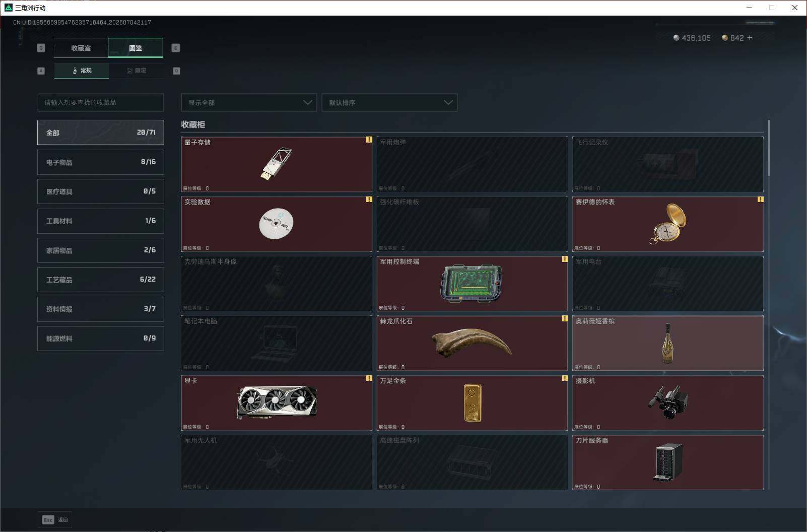Viewport: 807px width, 532px height.
Task: Select the 限定 sub-tab
Action: [x=136, y=71]
